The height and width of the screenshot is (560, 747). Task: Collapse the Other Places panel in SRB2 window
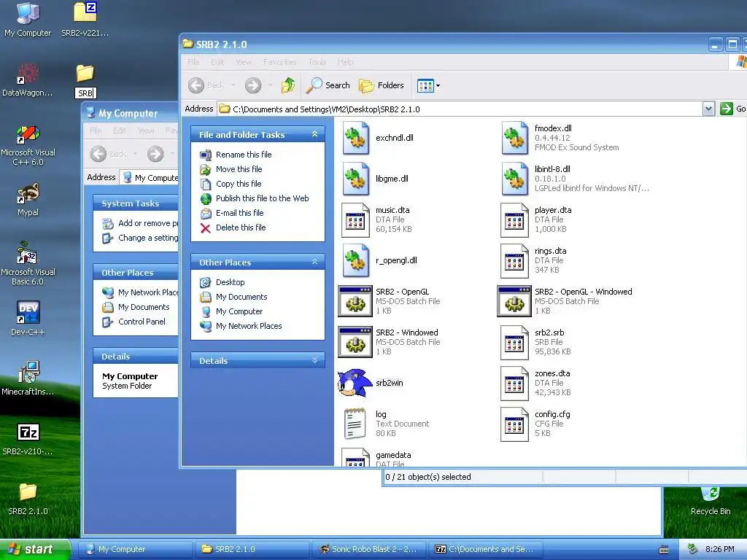point(314,262)
